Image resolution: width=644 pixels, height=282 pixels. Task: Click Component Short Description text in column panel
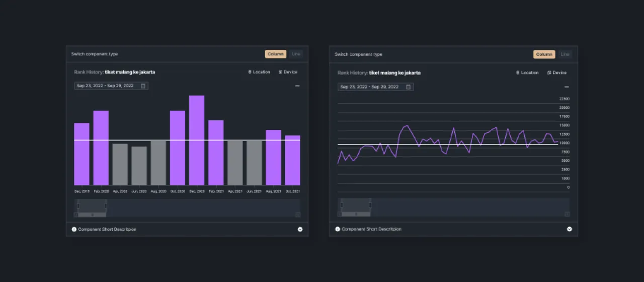pos(107,229)
